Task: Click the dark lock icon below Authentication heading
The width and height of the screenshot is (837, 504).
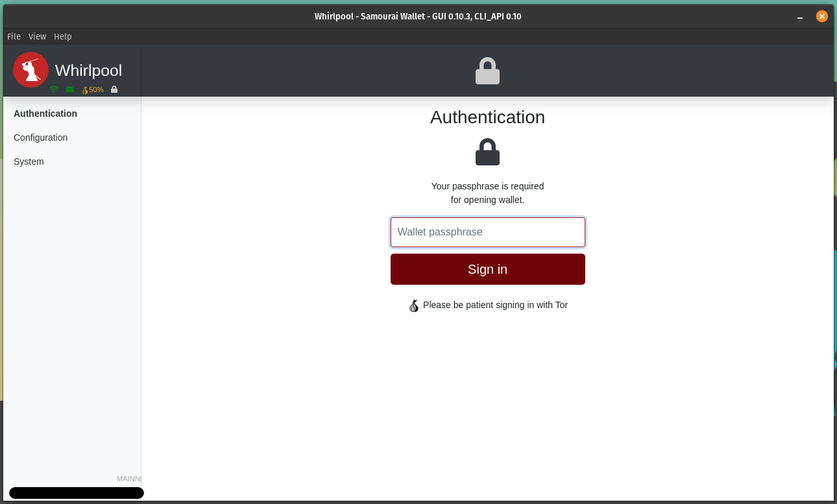Action: (487, 152)
